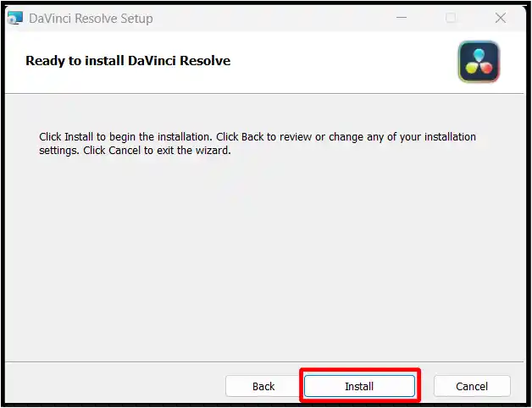Viewport: 532px width, 408px height.
Task: Click the DaVinci Resolve logo in the header
Action: [479, 61]
